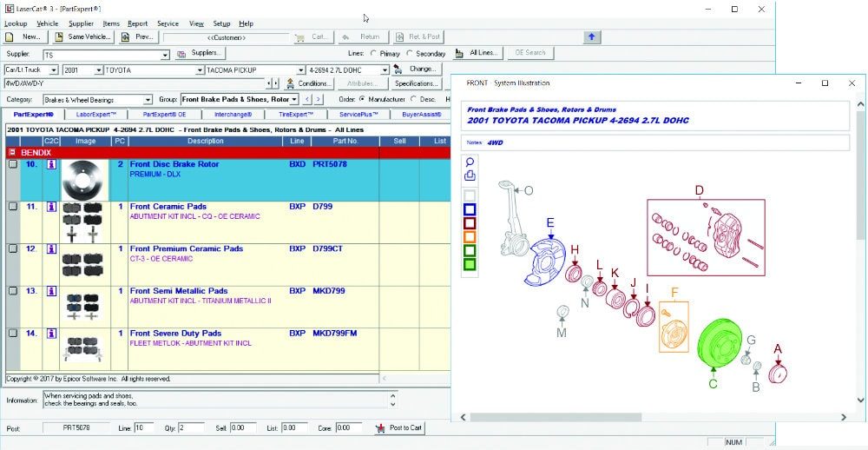Click the vehicle Change button
This screenshot has width=868, height=450.
click(417, 69)
